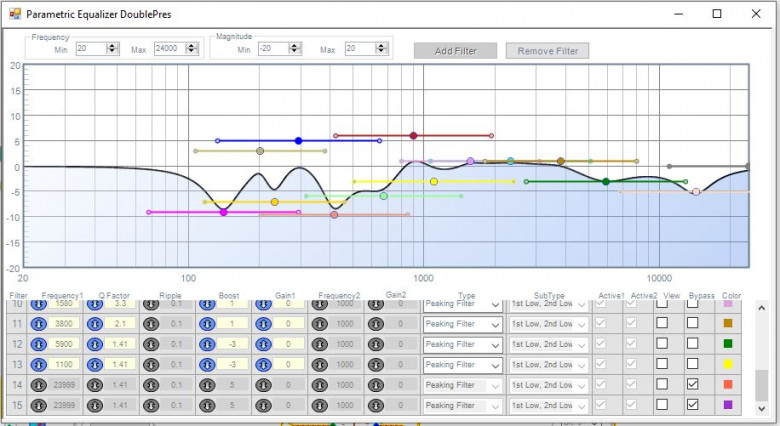Image resolution: width=780 pixels, height=426 pixels.
Task: Click the Magnitude Min value field -20
Action: pos(274,48)
